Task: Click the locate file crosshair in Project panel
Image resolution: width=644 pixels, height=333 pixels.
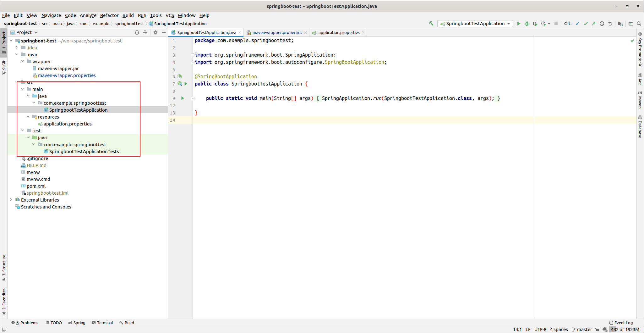Action: [x=137, y=32]
